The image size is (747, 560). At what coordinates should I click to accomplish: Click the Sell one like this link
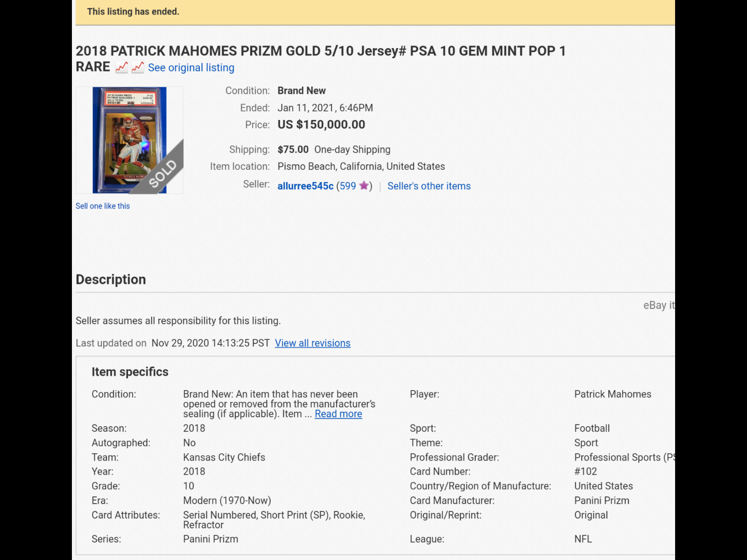[103, 206]
